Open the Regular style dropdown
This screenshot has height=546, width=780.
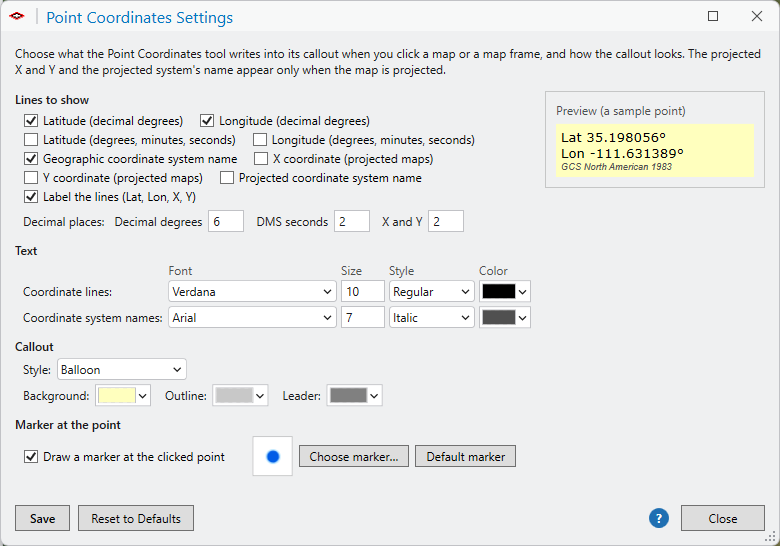coord(431,291)
